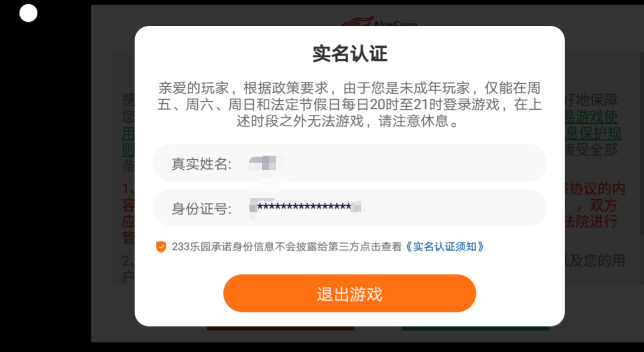
Task: Click the minor playtime restriction paragraph
Action: pyautogui.click(x=349, y=104)
